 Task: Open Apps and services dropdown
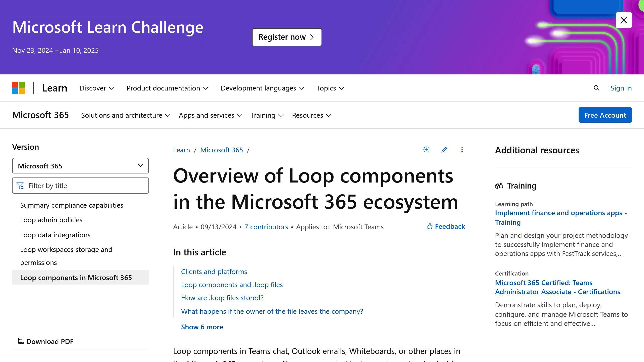point(211,115)
